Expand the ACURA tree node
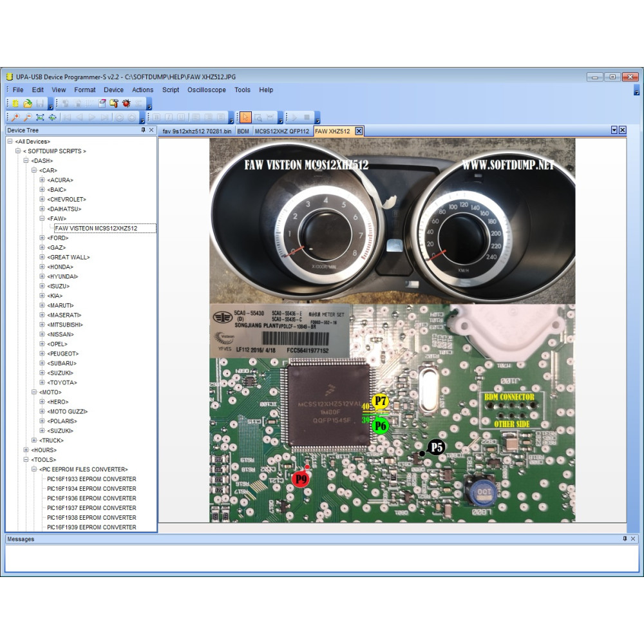Viewport: 644px width, 644px height. coord(42,180)
